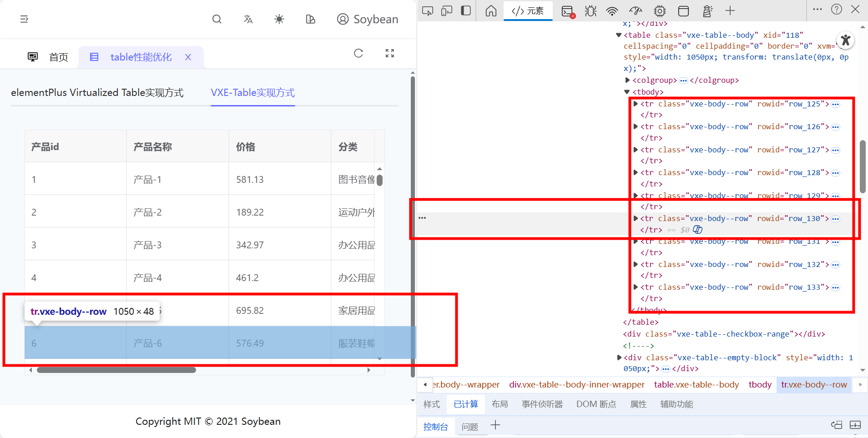Switch to elementPlus Virtualized Table tab
This screenshot has height=438, width=868.
(x=97, y=92)
